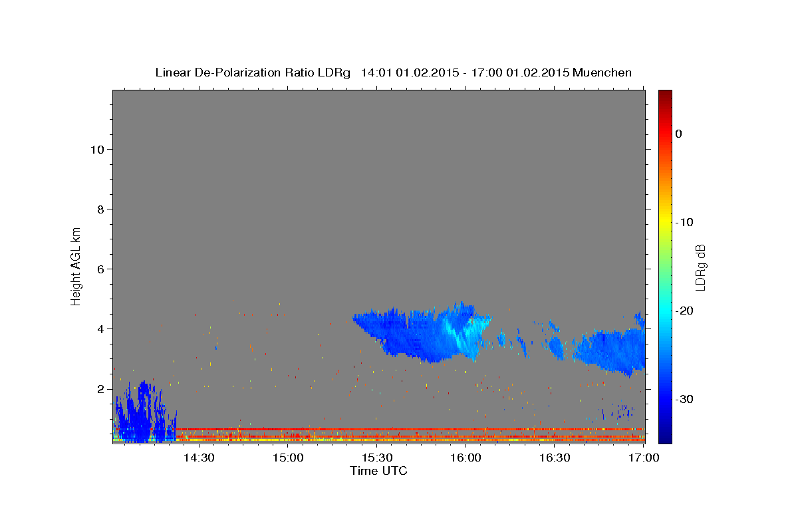Click the height tick label 6
This screenshot has width=798, height=532.
[x=100, y=269]
